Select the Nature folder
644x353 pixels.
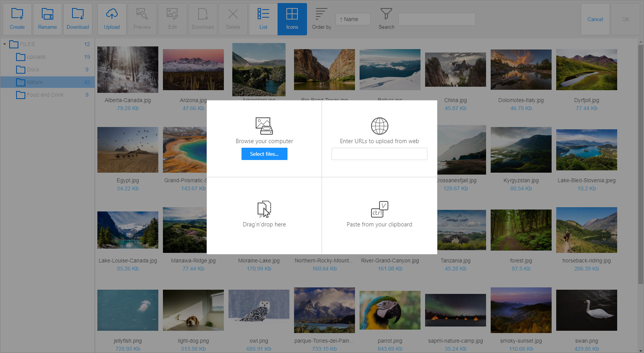click(47, 82)
